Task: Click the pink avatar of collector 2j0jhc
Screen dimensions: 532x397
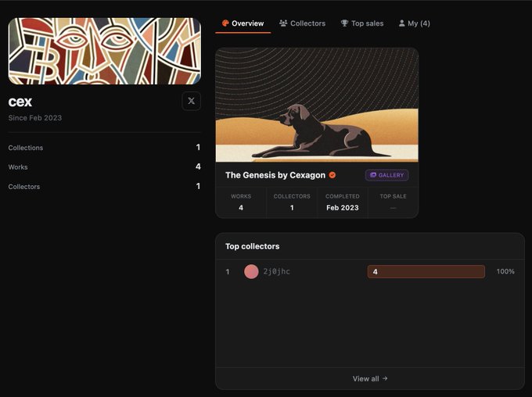Action: tap(251, 271)
